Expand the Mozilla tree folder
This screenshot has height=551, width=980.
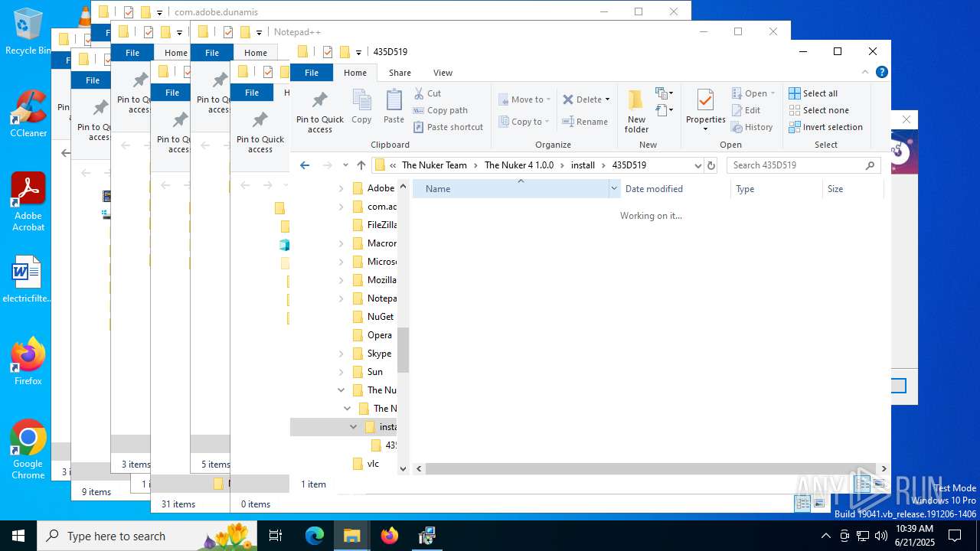tap(341, 280)
